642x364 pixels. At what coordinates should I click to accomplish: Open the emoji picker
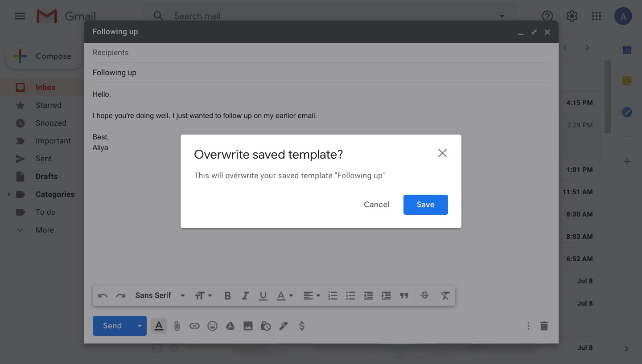tap(212, 326)
